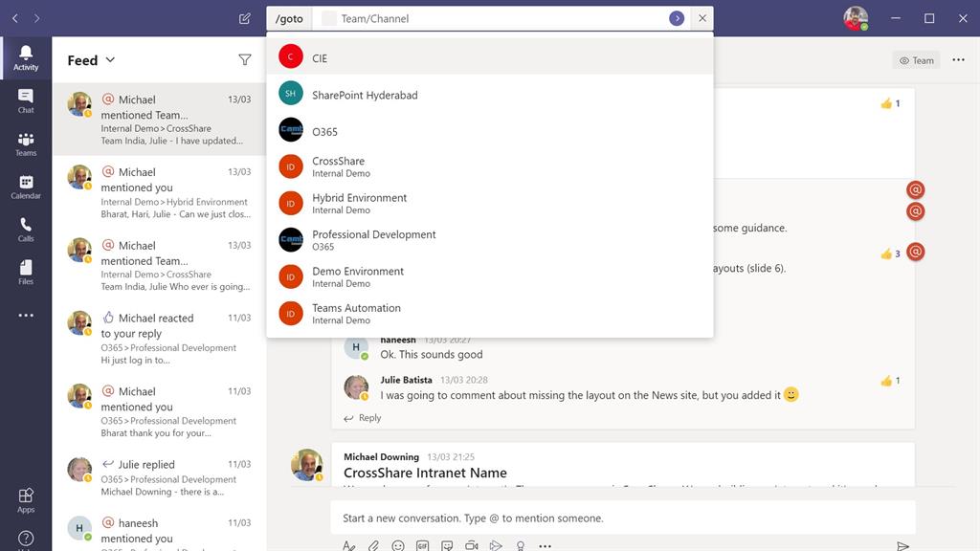Image resolution: width=980 pixels, height=551 pixels.
Task: Select SharePoint Hyderabad team suggestion
Action: coord(489,95)
